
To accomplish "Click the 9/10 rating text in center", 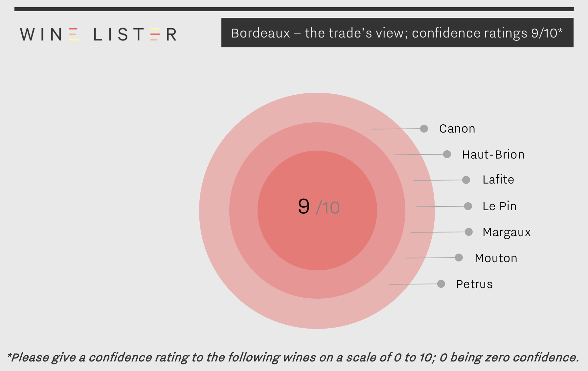I will (319, 207).
